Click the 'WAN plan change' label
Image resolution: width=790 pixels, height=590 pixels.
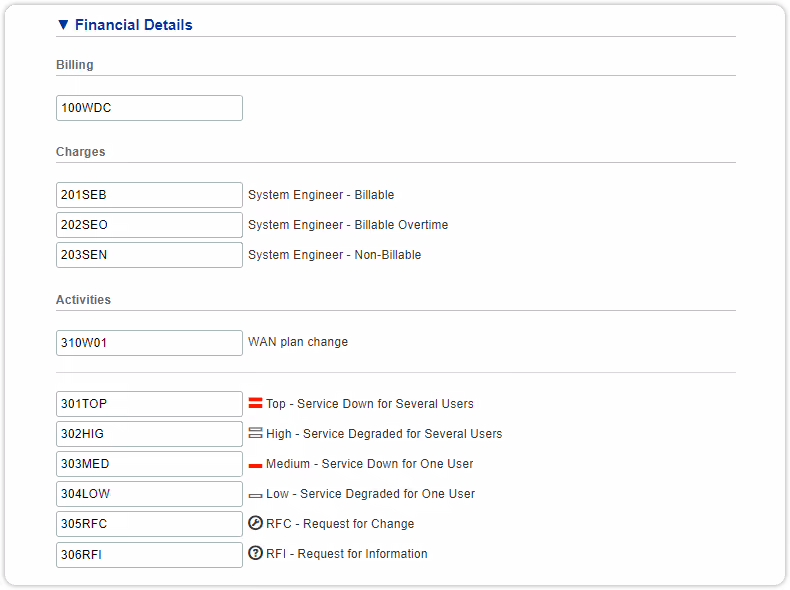(298, 342)
